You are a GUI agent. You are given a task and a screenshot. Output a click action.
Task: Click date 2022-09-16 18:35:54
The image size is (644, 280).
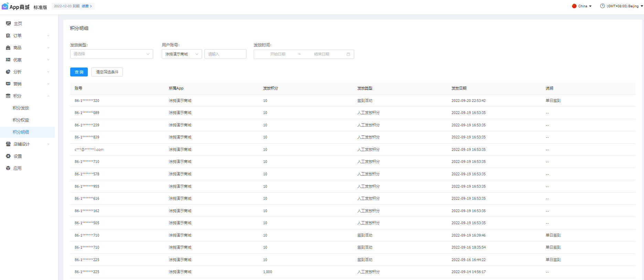pyautogui.click(x=468, y=247)
